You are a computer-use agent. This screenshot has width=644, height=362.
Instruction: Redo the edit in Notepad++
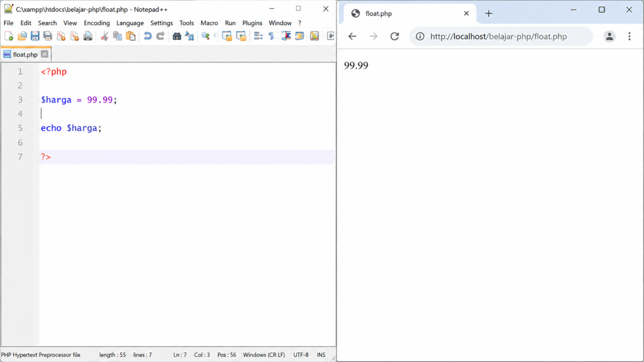[x=160, y=36]
